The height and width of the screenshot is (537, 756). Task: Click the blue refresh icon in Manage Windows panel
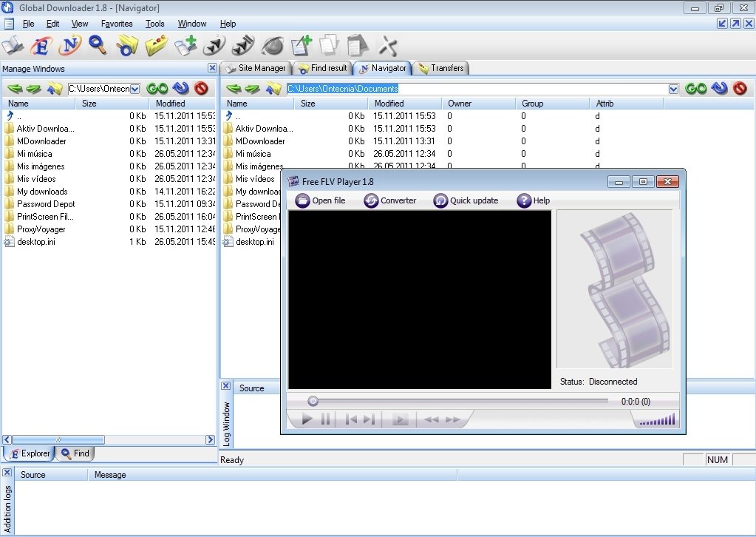[181, 88]
